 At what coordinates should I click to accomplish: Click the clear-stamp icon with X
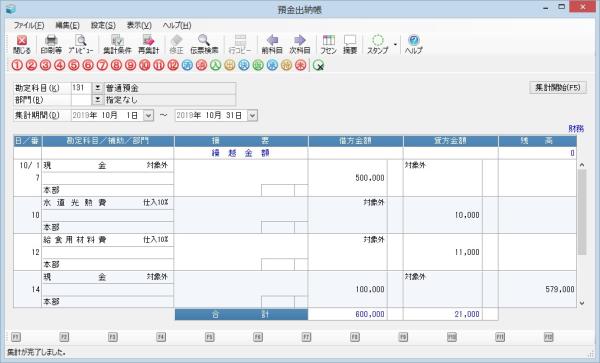click(x=318, y=65)
